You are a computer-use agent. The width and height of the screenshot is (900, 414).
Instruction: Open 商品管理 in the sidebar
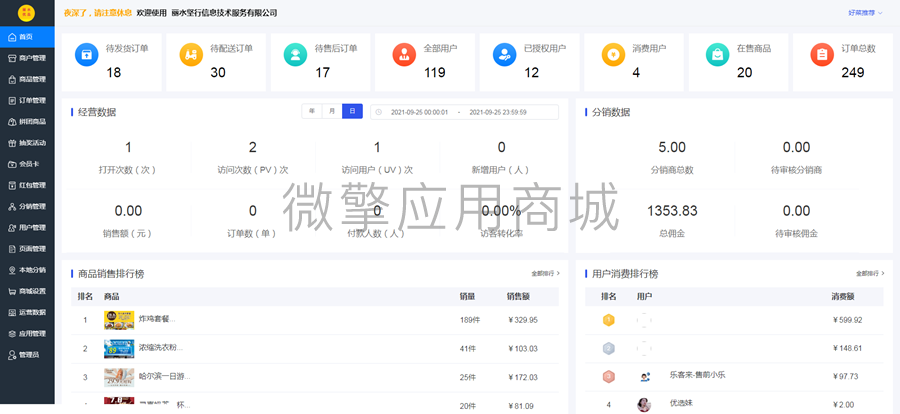[x=27, y=79]
